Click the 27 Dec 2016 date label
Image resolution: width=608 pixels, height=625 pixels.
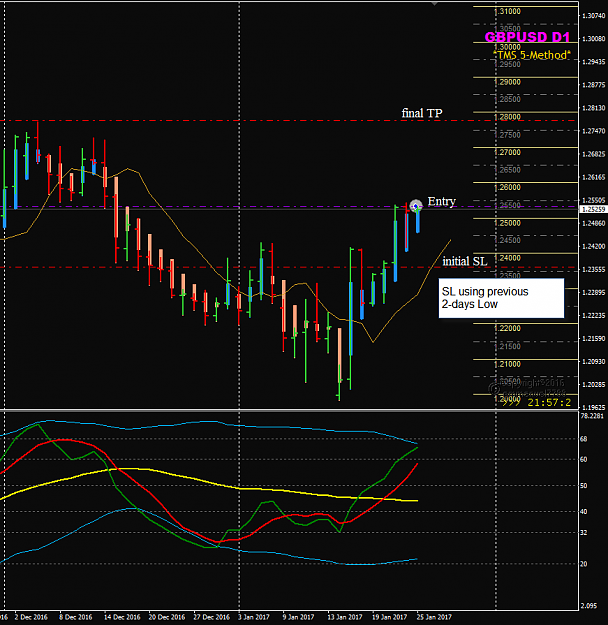[x=212, y=617]
